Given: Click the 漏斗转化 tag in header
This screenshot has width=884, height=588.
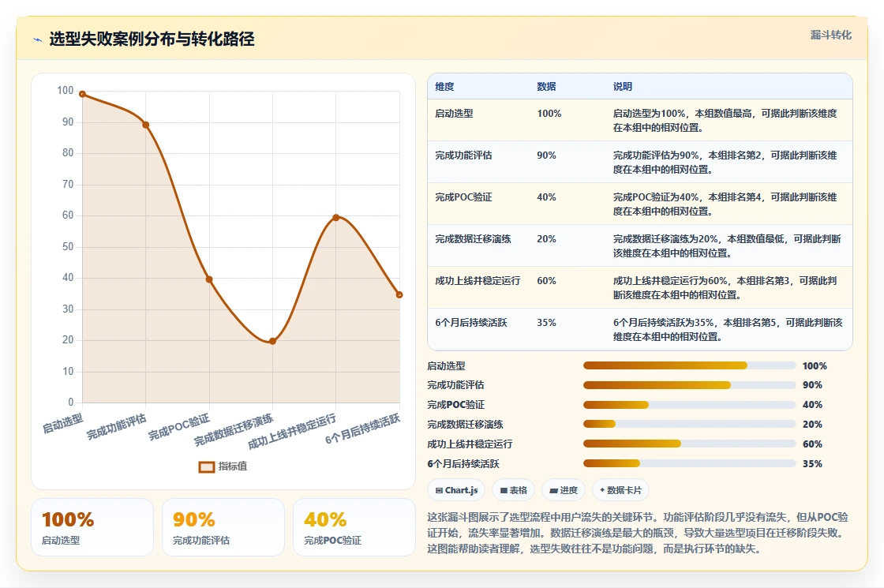Looking at the screenshot, I should (x=830, y=35).
